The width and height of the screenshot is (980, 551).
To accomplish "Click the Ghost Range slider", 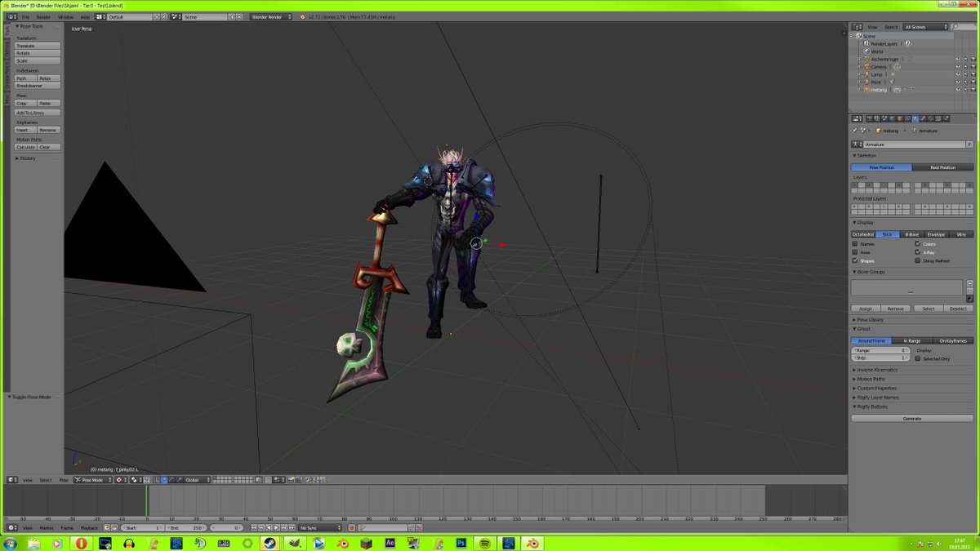I will [880, 350].
